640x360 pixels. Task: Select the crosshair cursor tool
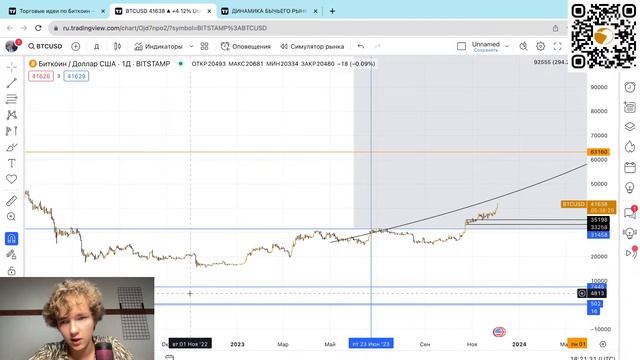tap(11, 67)
